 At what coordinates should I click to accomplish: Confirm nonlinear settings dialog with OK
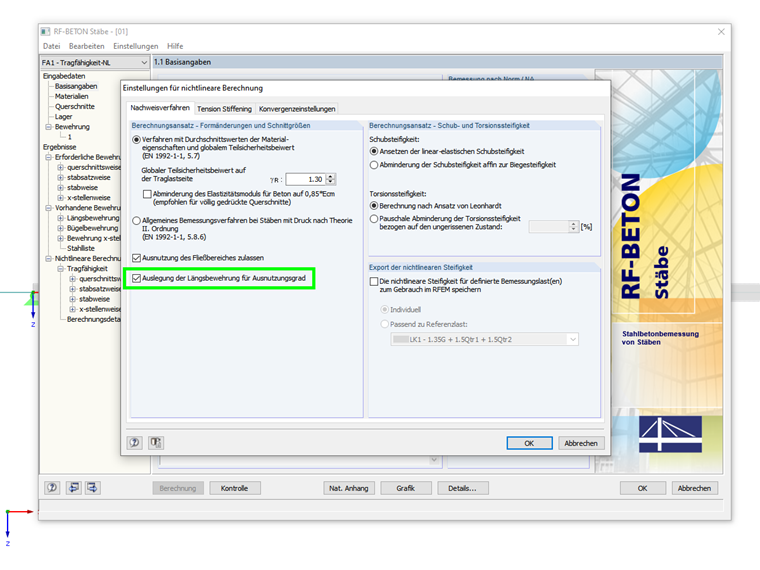click(529, 443)
